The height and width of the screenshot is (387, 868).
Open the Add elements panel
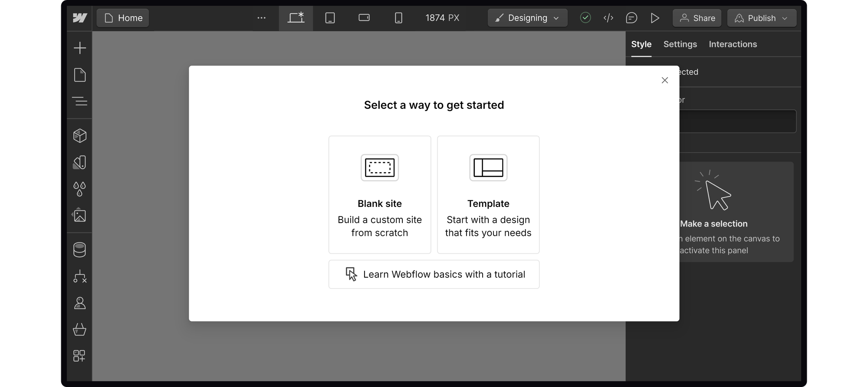coord(80,48)
